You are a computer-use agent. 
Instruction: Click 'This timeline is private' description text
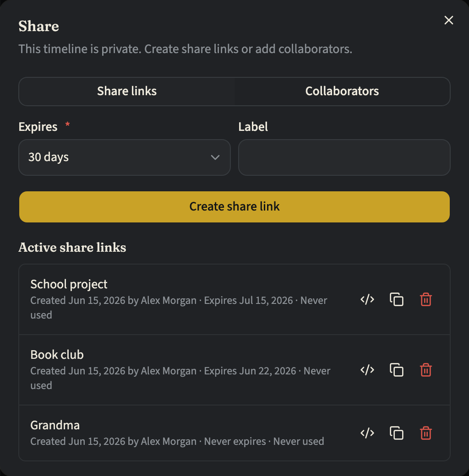pos(185,49)
